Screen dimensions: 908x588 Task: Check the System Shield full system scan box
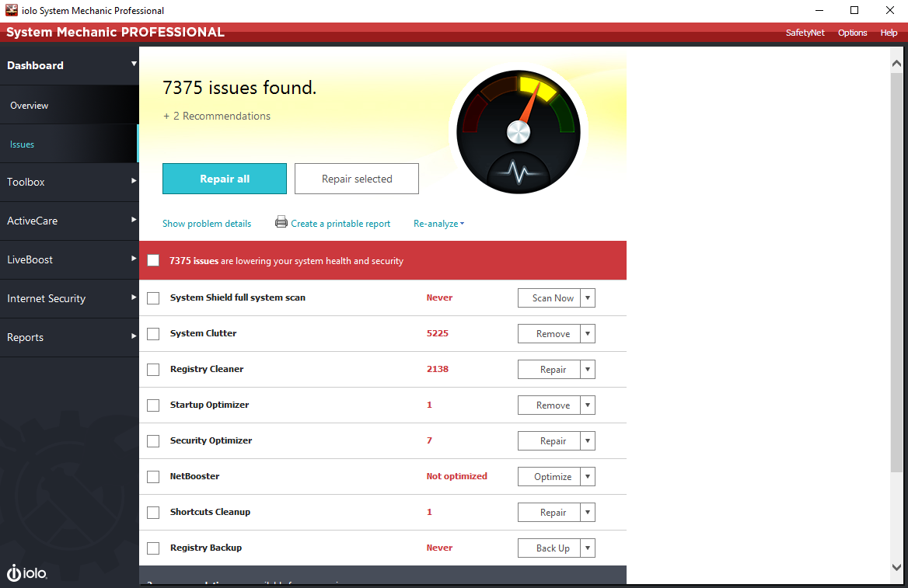click(153, 298)
